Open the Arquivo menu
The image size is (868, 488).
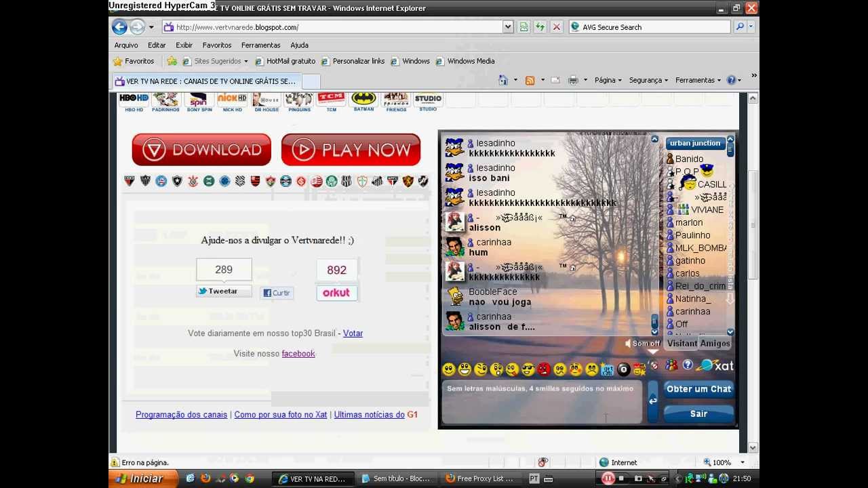pyautogui.click(x=126, y=45)
